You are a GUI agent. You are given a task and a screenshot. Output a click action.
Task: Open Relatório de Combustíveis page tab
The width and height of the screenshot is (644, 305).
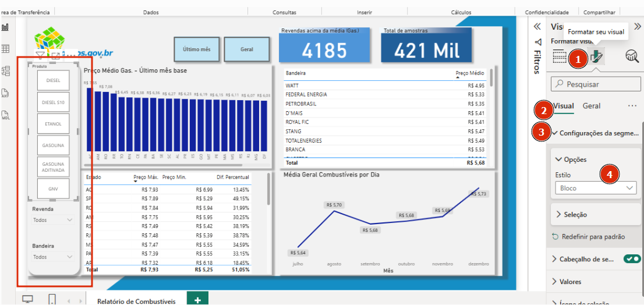pos(136,301)
